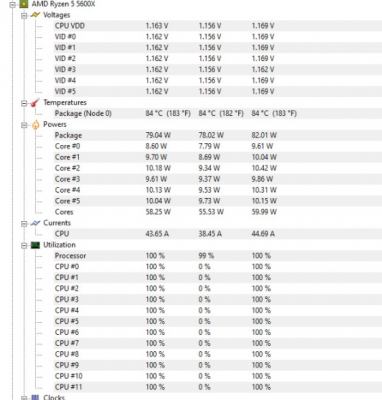Click the 55.53 W Cores minimum value
Viewport: 382px width, 400px height.
coord(211,212)
